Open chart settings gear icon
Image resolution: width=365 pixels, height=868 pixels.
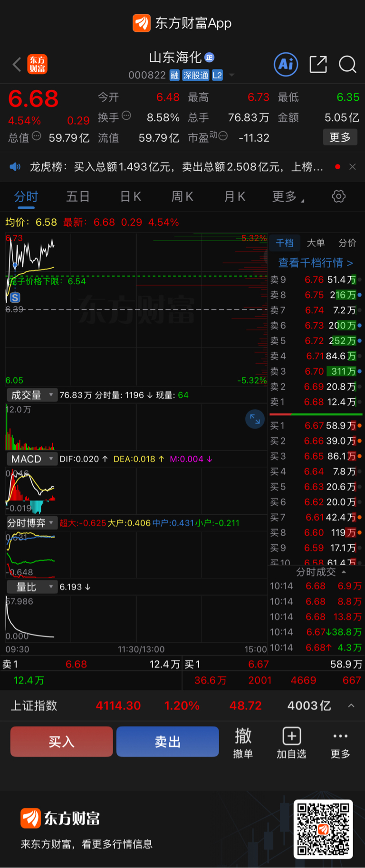pyautogui.click(x=338, y=196)
